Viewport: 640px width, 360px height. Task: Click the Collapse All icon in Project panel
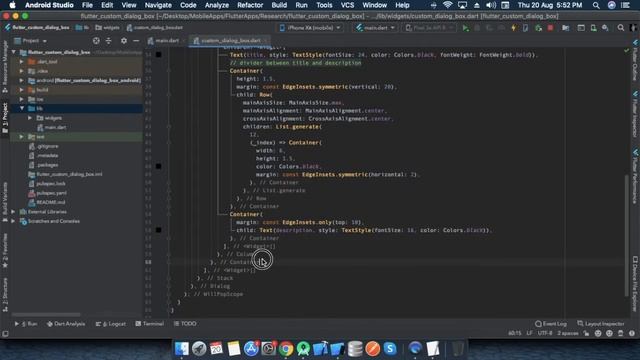109,41
